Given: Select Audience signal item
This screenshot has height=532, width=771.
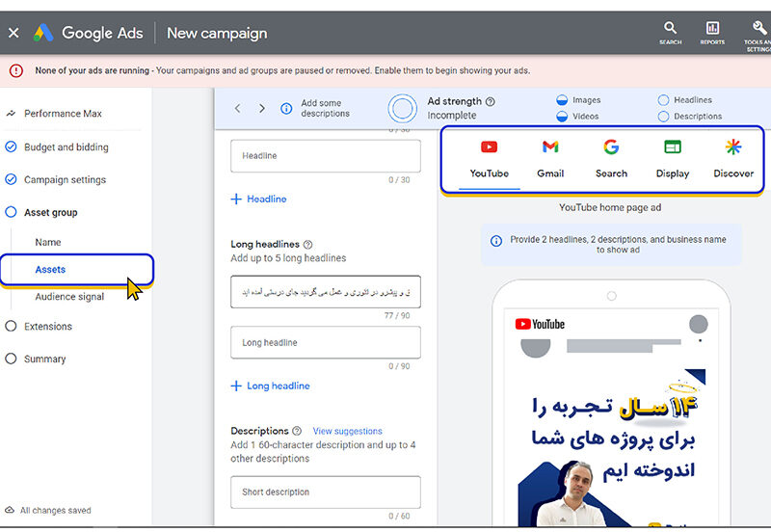Looking at the screenshot, I should (x=69, y=297).
